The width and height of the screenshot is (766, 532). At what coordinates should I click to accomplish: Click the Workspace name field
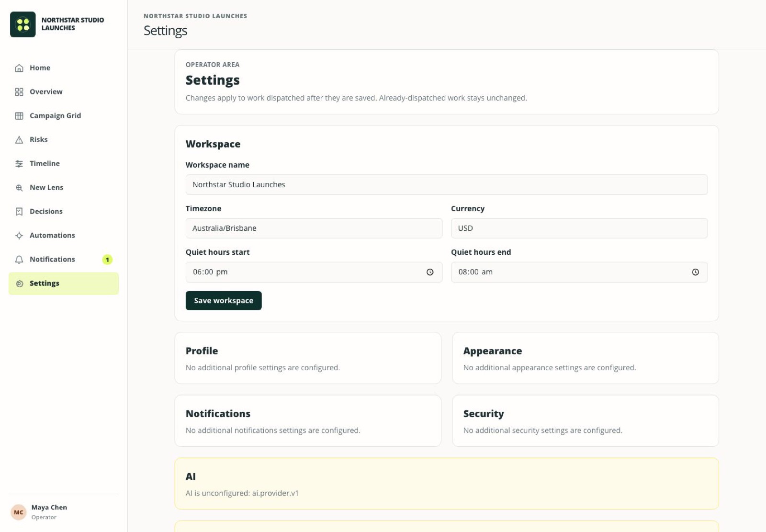(x=447, y=185)
